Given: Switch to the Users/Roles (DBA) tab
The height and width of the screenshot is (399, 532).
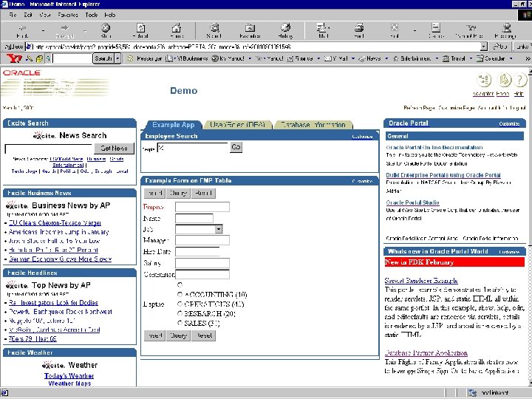Looking at the screenshot, I should (x=237, y=125).
